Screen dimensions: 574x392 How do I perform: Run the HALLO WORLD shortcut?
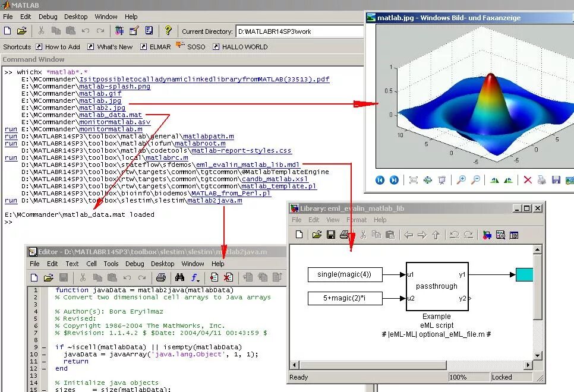click(241, 47)
